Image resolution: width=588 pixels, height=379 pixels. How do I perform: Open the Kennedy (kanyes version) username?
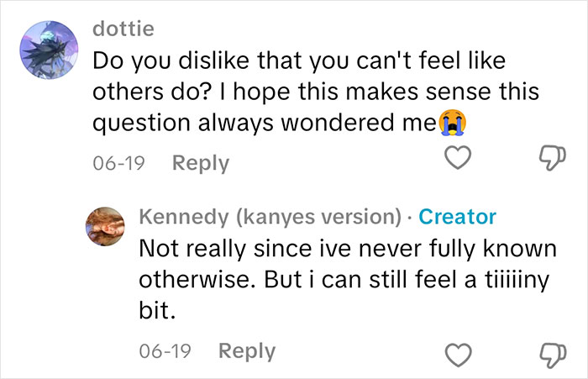tap(269, 217)
